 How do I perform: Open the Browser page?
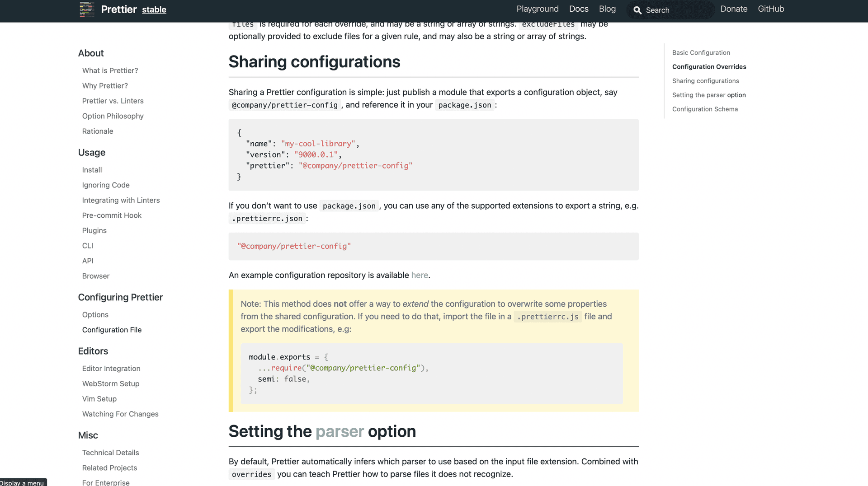click(95, 276)
